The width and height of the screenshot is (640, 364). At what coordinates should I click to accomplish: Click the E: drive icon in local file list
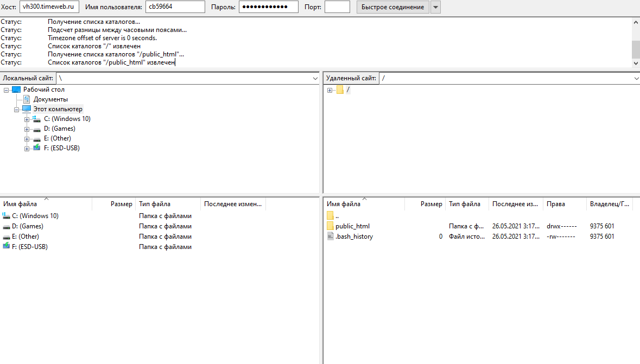click(x=6, y=237)
